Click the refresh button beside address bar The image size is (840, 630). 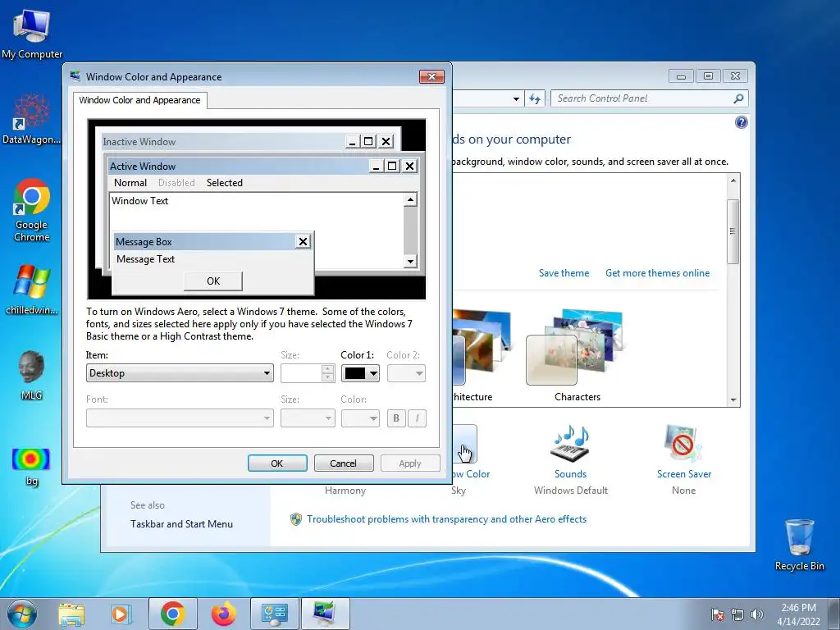(x=535, y=98)
